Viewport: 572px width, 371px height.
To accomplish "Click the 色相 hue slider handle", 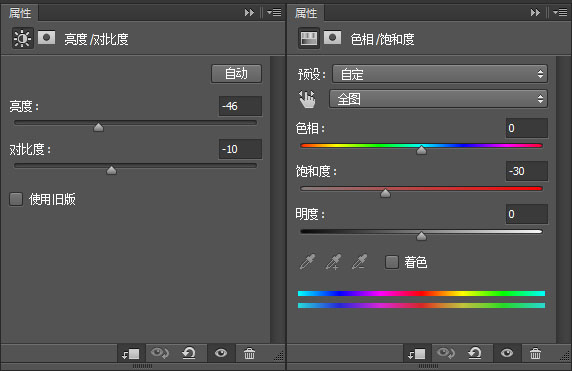I will (x=421, y=150).
